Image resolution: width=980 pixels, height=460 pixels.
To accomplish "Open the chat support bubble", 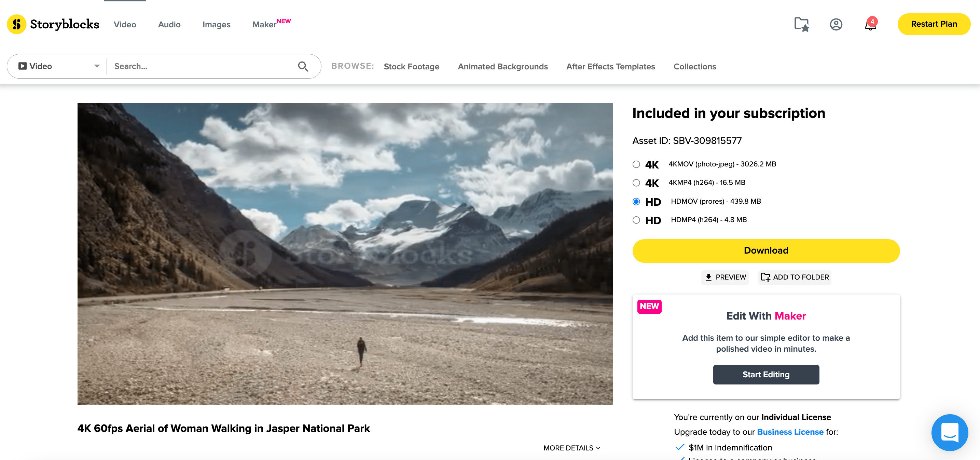I will 949,432.
